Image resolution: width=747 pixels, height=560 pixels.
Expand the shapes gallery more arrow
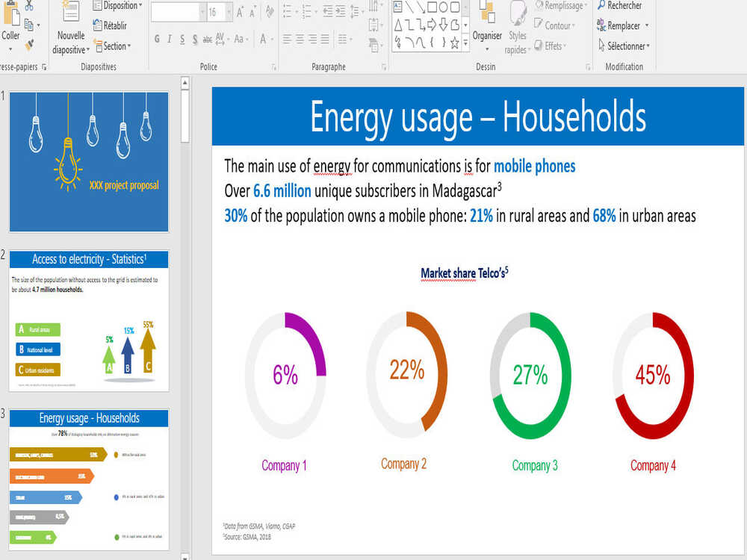[465, 43]
